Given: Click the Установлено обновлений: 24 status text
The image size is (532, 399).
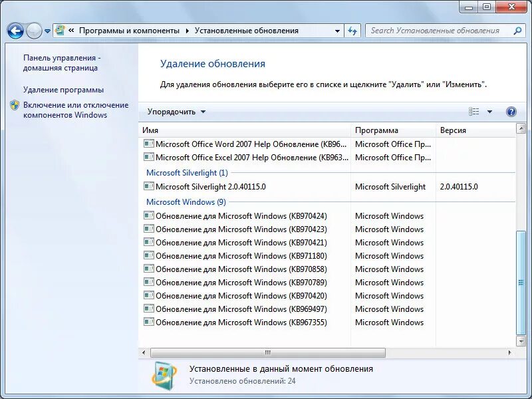Looking at the screenshot, I should 242,381.
